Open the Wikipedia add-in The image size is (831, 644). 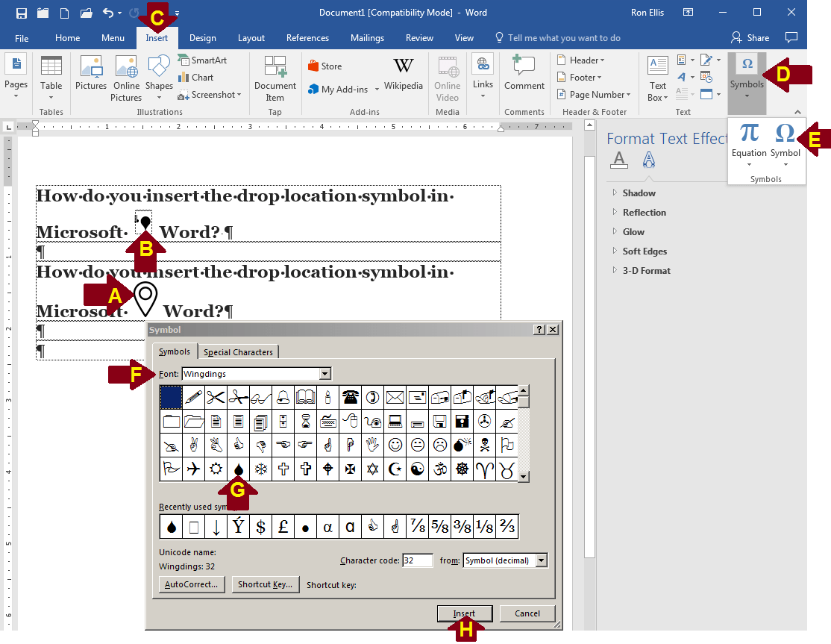(404, 72)
